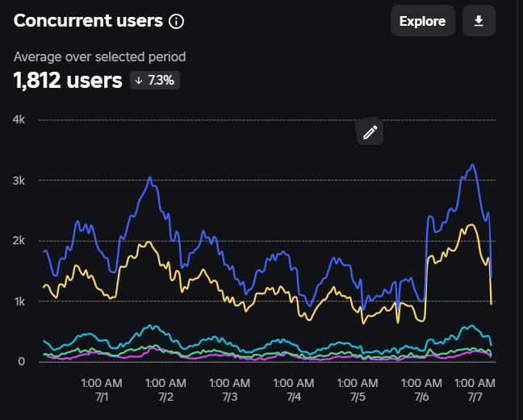Click the yellow line's peak near 7/7

[470, 225]
